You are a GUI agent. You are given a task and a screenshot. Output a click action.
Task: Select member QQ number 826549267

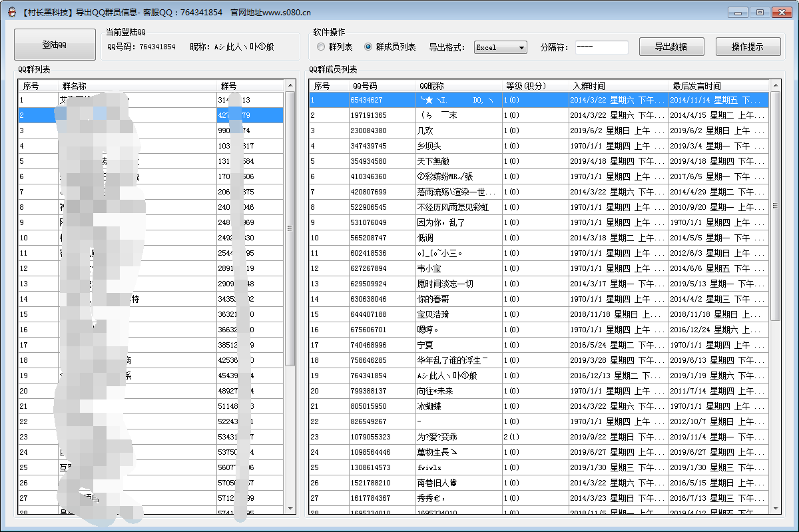[368, 421]
